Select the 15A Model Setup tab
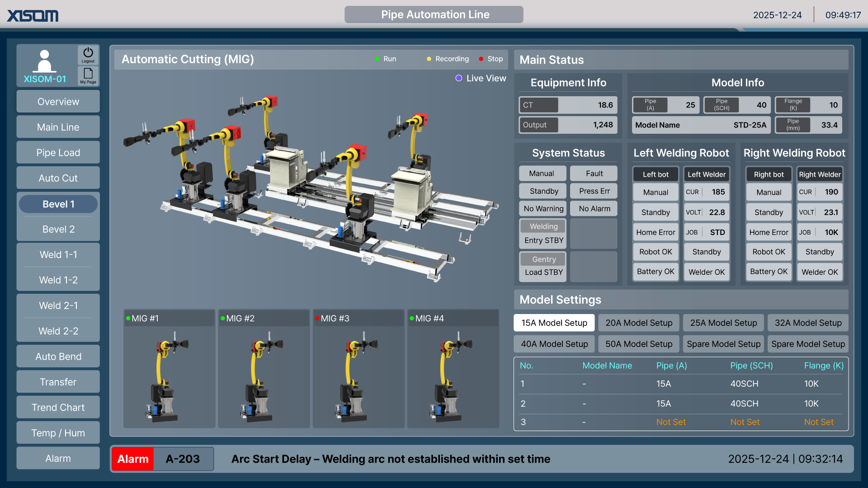The width and height of the screenshot is (868, 488). (554, 323)
